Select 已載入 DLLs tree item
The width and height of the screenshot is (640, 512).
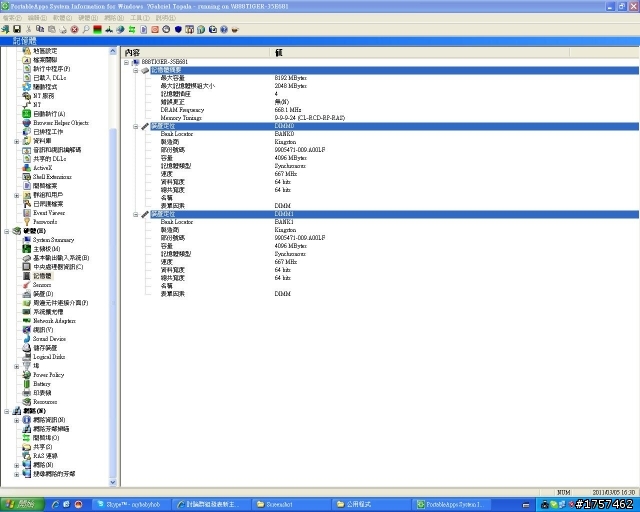[49, 78]
